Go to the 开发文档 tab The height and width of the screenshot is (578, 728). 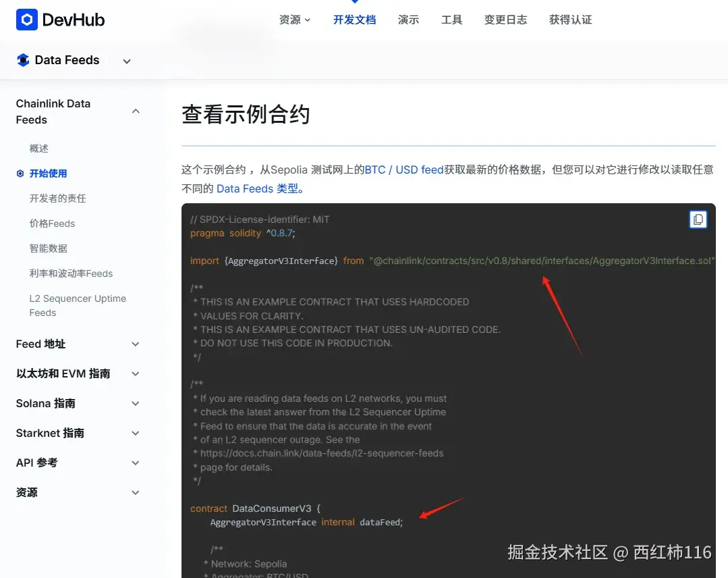click(354, 20)
